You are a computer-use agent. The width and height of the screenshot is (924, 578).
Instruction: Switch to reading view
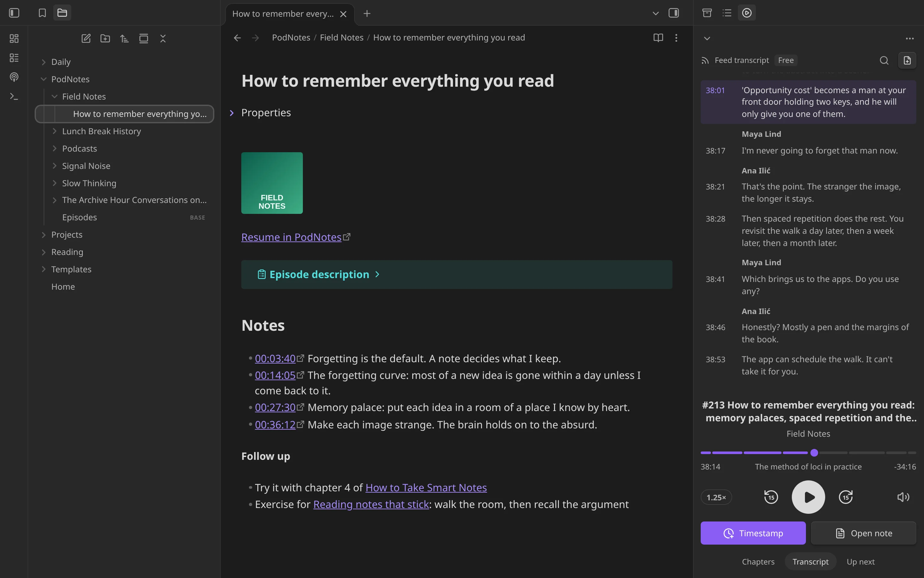click(658, 38)
